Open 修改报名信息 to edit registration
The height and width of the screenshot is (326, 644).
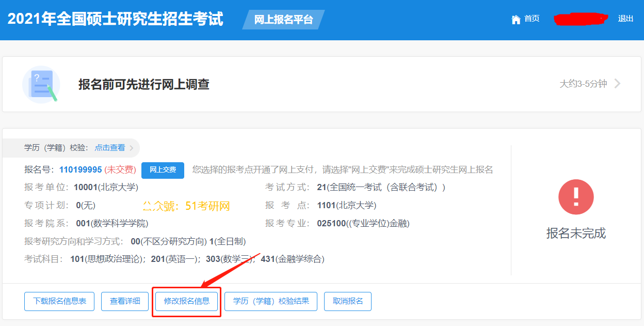(x=186, y=301)
